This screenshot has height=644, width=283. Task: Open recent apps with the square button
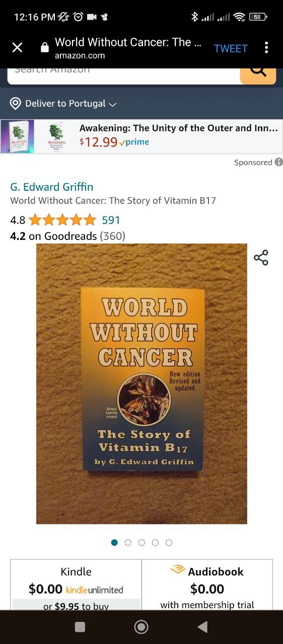click(x=80, y=626)
